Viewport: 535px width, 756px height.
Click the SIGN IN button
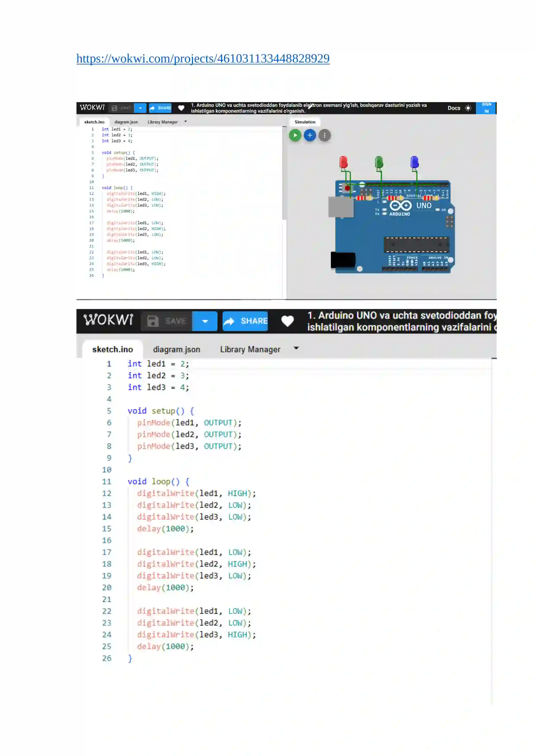coord(486,108)
